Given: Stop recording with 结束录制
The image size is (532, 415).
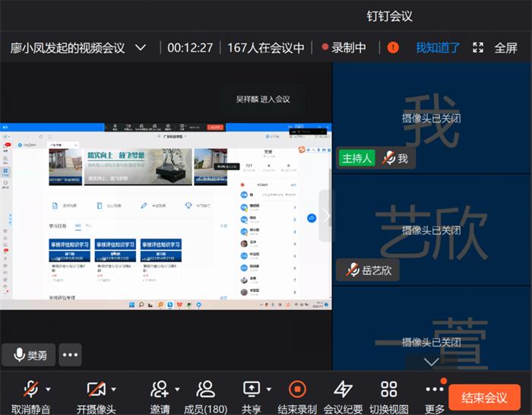Looking at the screenshot, I should [x=297, y=396].
